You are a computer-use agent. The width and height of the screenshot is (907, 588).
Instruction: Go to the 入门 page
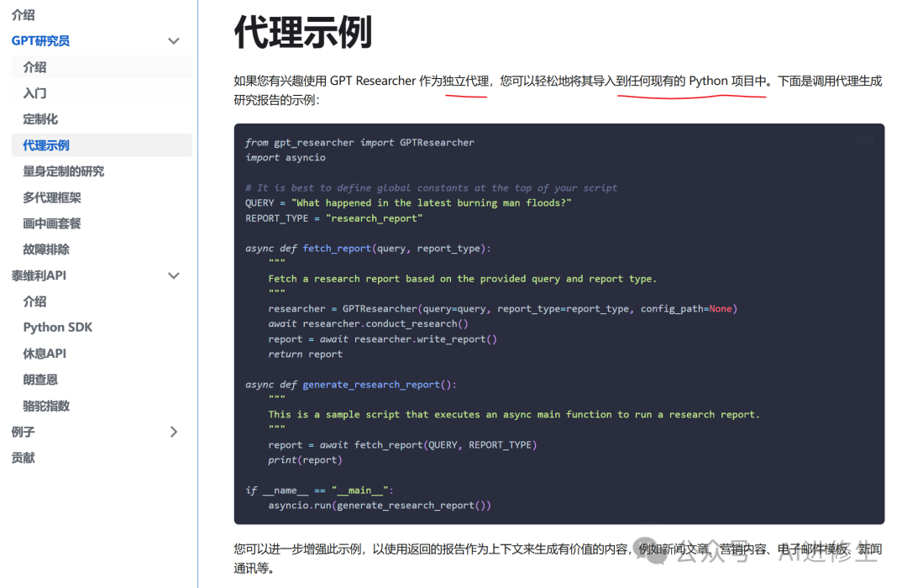point(34,93)
